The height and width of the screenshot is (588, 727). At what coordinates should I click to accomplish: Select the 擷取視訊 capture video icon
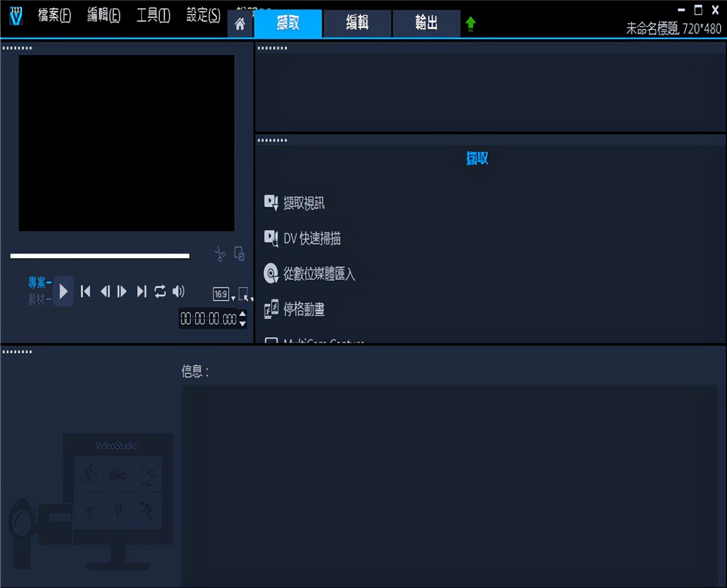point(271,203)
